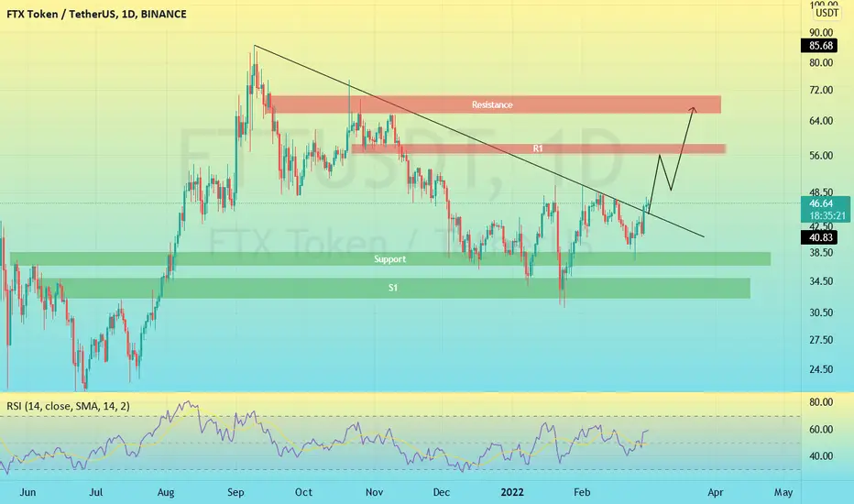Click the 30.50 price axis value
This screenshot has height=504, width=854.
click(x=821, y=312)
